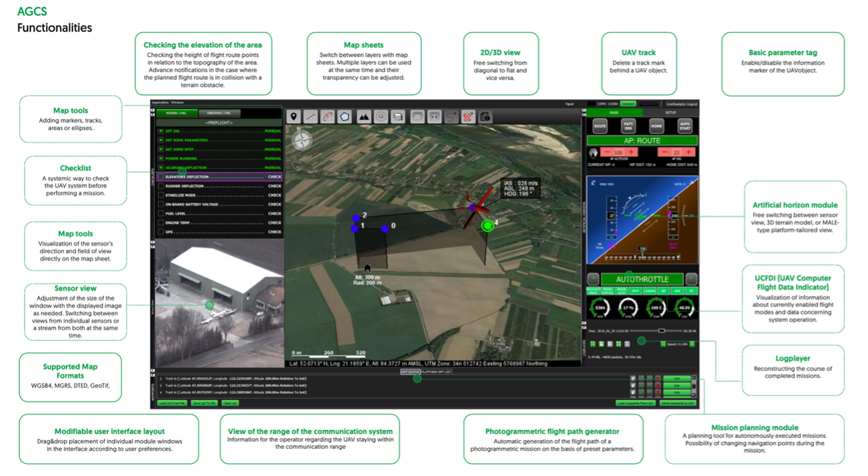Select the add marker pin tool
The image size is (868, 476).
tap(294, 116)
